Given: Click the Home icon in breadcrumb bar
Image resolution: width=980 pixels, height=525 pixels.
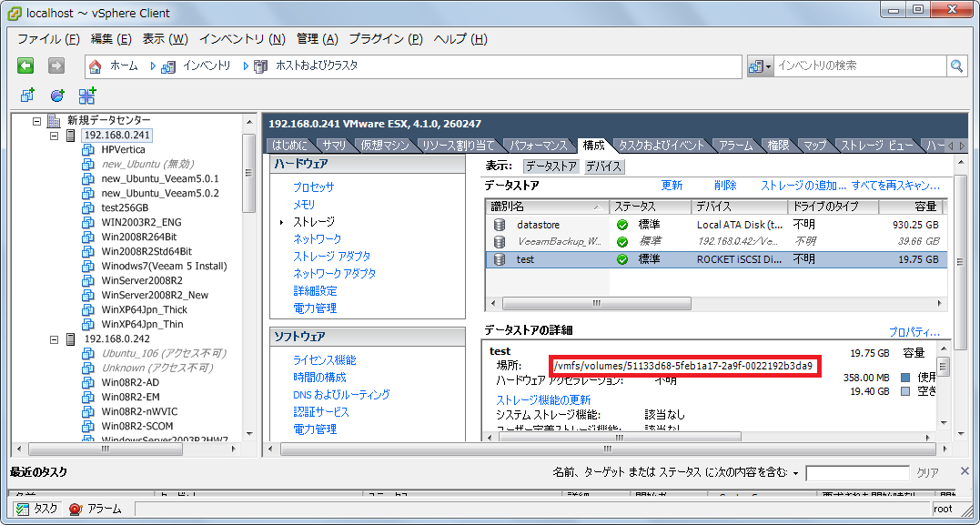Looking at the screenshot, I should tap(95, 66).
